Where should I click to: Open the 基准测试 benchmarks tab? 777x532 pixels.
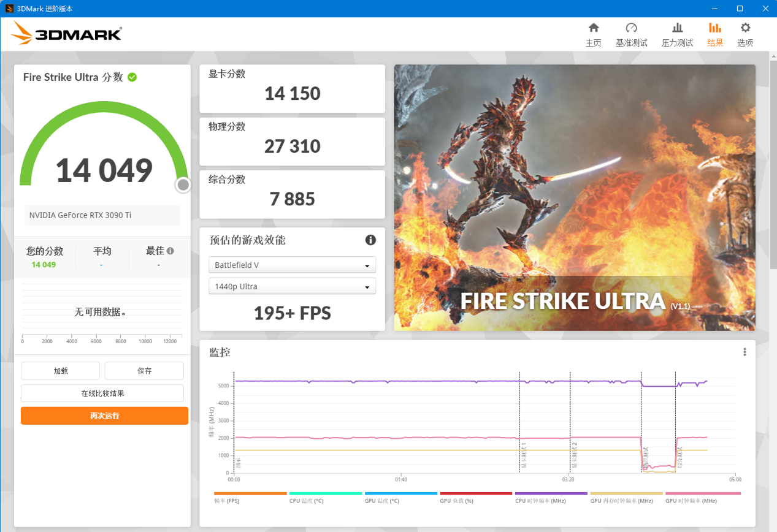(632, 34)
